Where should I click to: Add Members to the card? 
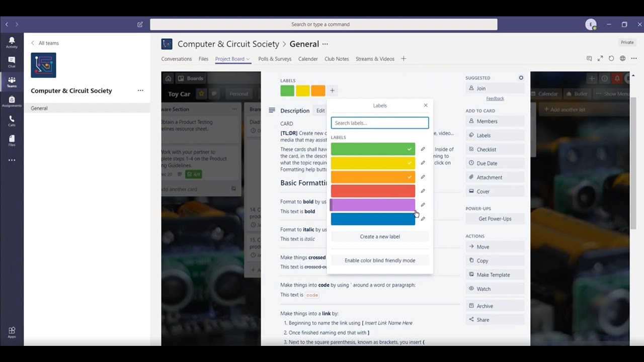[495, 121]
